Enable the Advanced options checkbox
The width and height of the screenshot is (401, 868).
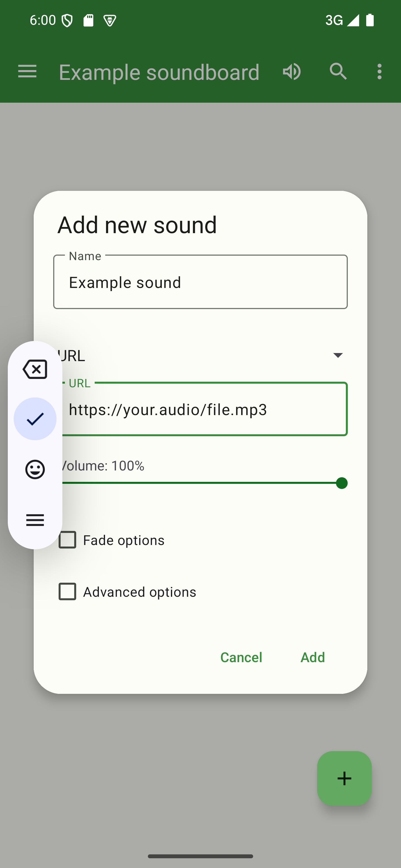pos(67,592)
